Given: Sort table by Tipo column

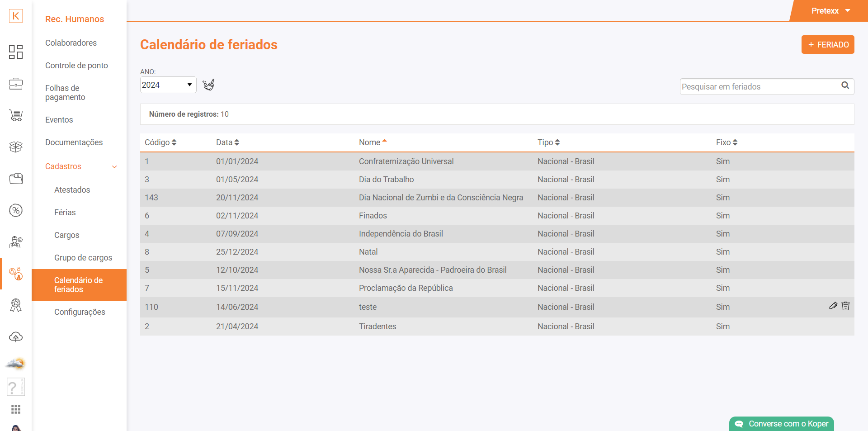Looking at the screenshot, I should 548,142.
